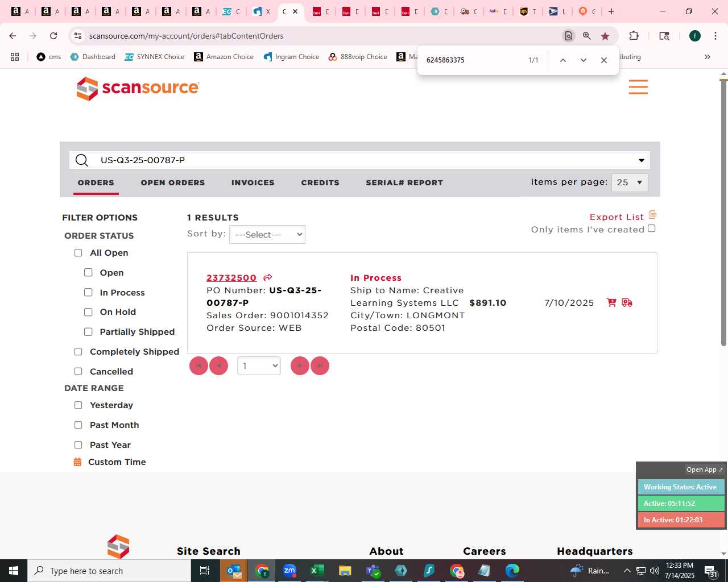
Task: Click the Export List link
Action: [617, 217]
